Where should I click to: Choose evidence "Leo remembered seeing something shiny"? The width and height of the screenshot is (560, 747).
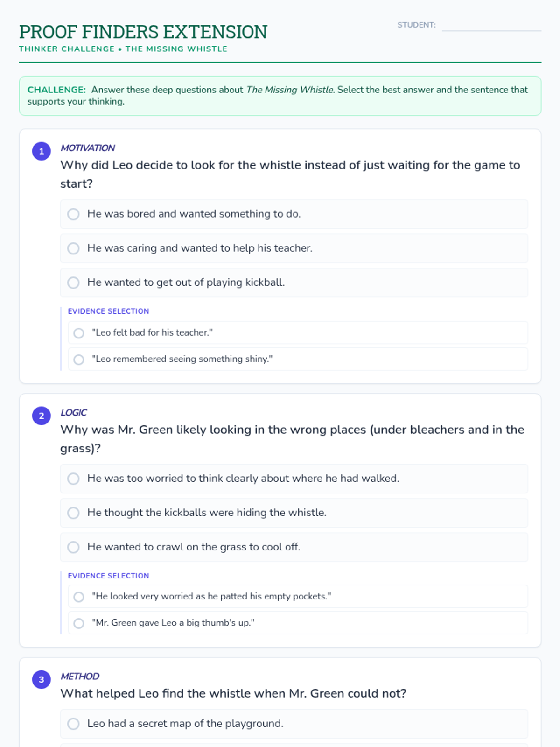point(79,359)
